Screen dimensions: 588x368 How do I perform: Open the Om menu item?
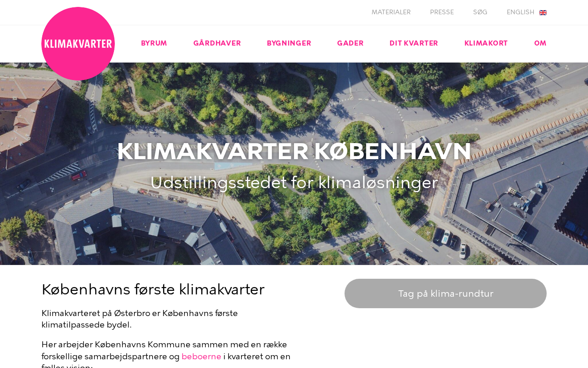click(x=540, y=44)
